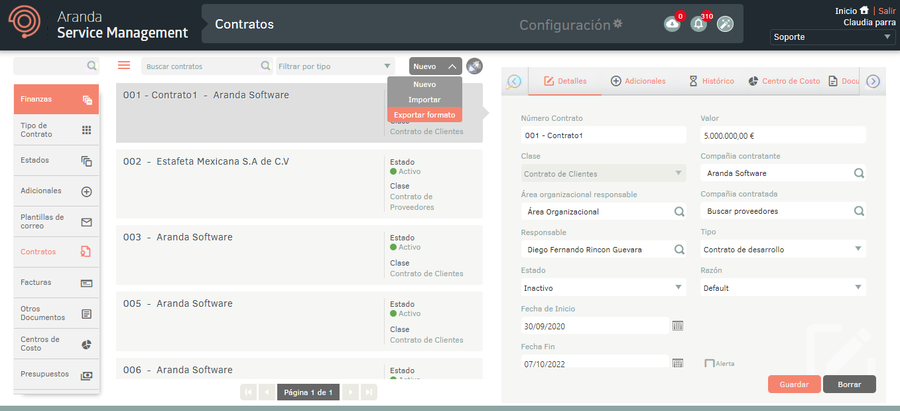This screenshot has width=900, height=411.
Task: Select the Finanzas sidebar header
Action: pyautogui.click(x=56, y=99)
